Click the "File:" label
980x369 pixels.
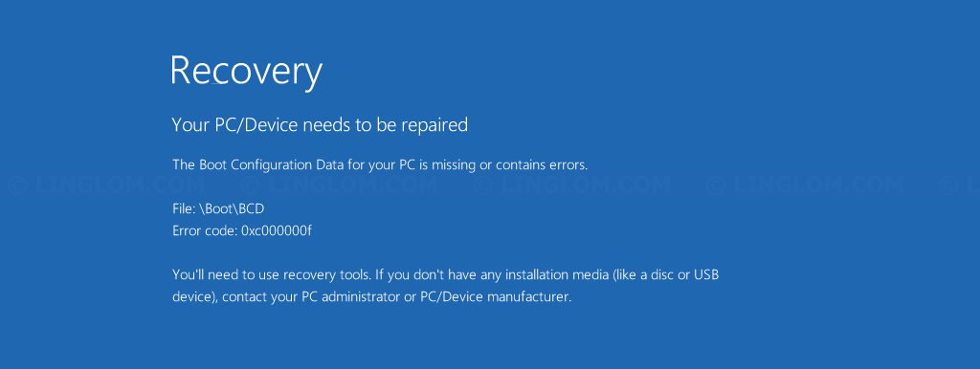tap(184, 209)
